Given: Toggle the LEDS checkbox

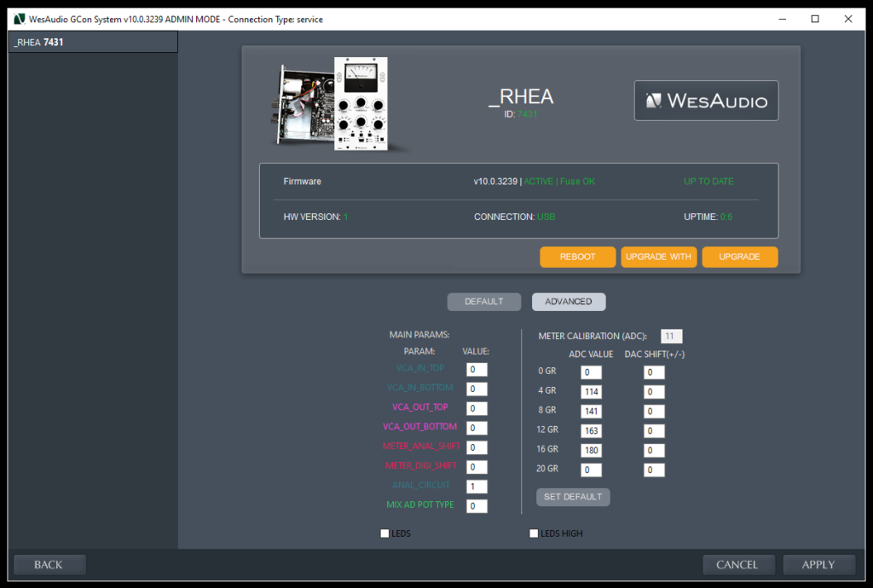Looking at the screenshot, I should tap(384, 533).
